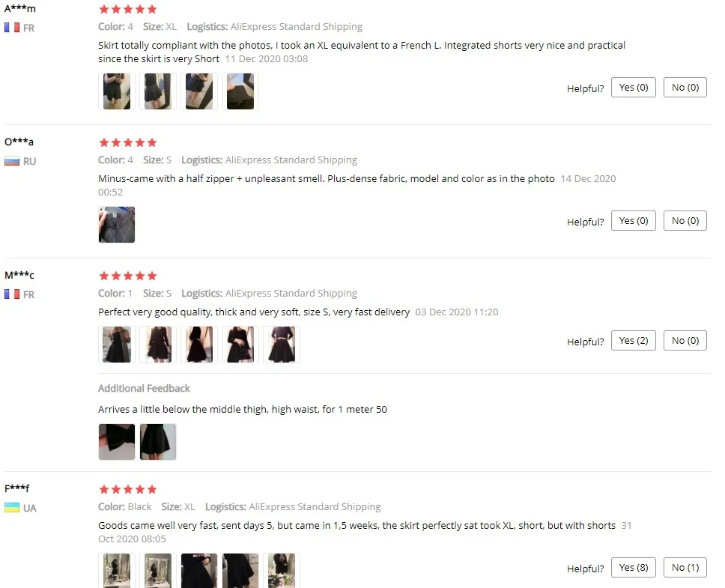Click the five-star rating on A***m's review
The width and height of the screenshot is (725, 588).
(x=128, y=9)
